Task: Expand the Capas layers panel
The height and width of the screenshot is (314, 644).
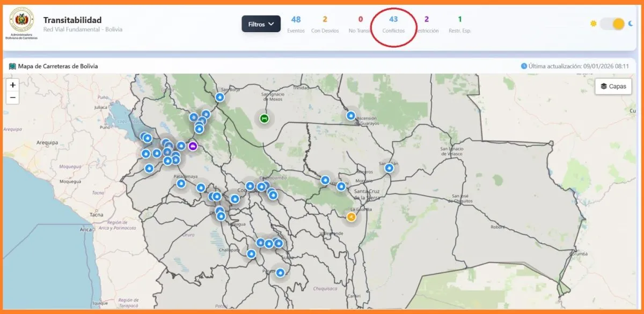Action: click(613, 86)
